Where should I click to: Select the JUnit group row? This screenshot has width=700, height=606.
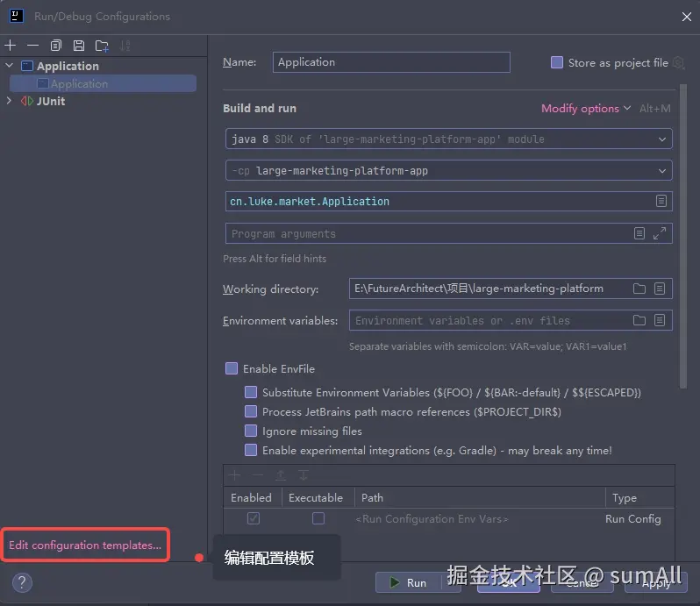coord(103,102)
